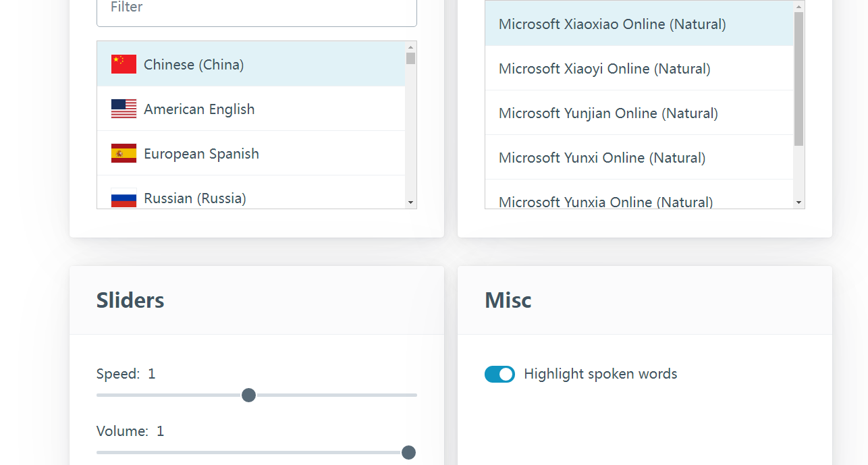This screenshot has height=465, width=868.
Task: Click the Russia flag icon
Action: (x=124, y=198)
